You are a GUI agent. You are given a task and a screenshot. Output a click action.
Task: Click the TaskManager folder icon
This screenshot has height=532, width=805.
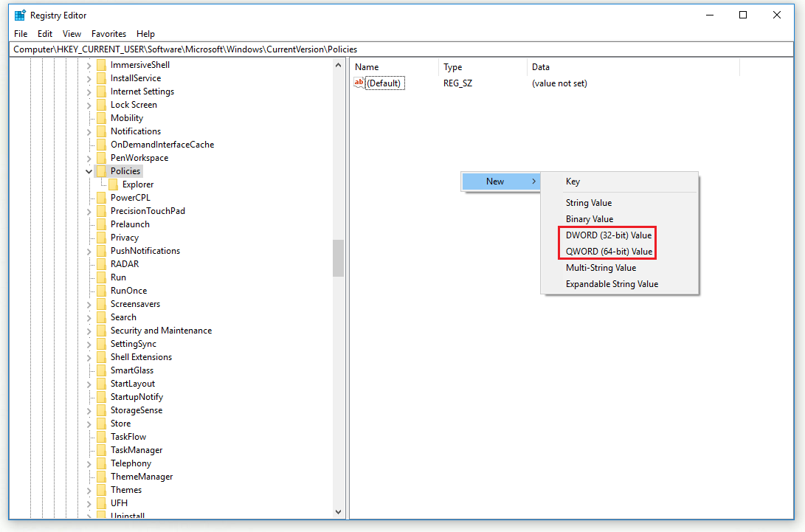(x=101, y=450)
